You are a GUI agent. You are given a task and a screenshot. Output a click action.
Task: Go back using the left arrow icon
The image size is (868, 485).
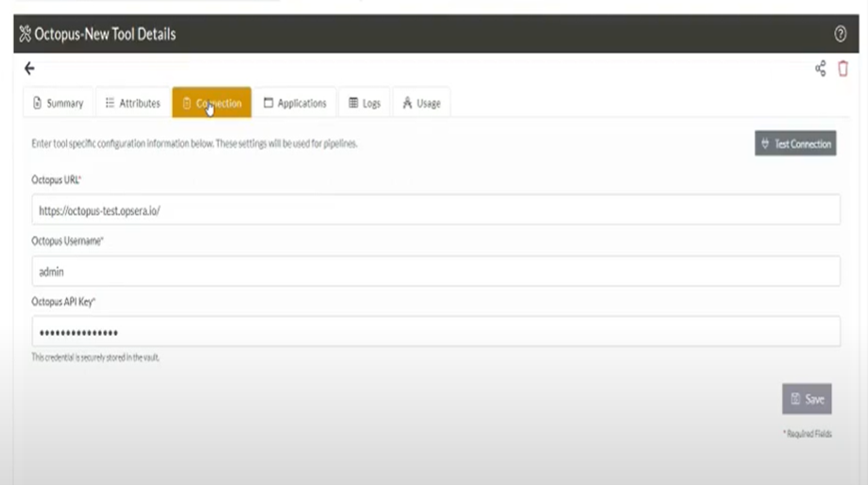pyautogui.click(x=29, y=68)
